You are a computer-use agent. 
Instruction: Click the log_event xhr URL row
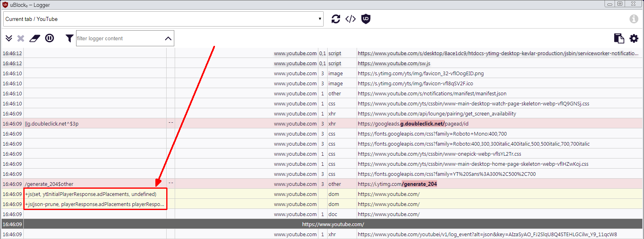[x=487, y=234]
